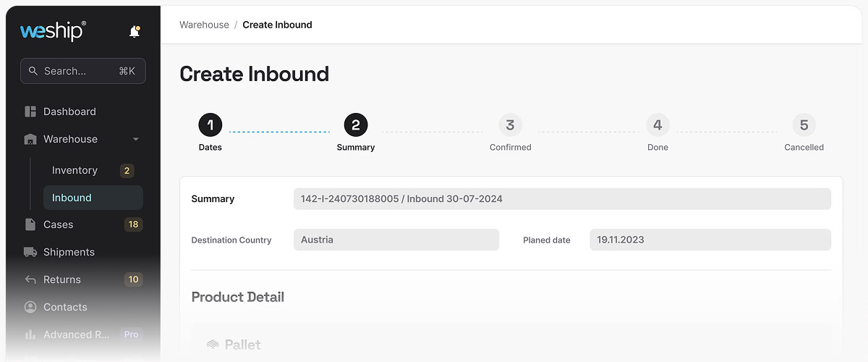Image resolution: width=868 pixels, height=362 pixels.
Task: Click the Warehouse building icon
Action: 30,139
